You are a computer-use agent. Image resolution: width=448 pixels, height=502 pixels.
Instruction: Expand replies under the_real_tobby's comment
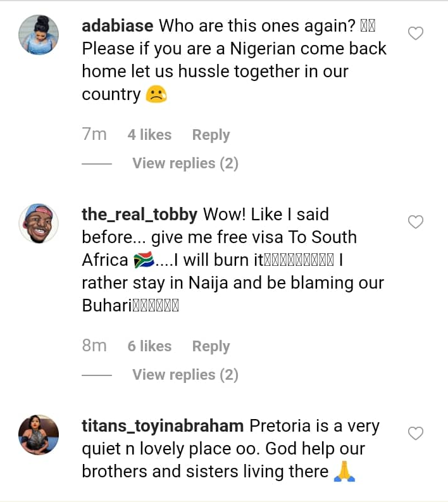point(185,375)
